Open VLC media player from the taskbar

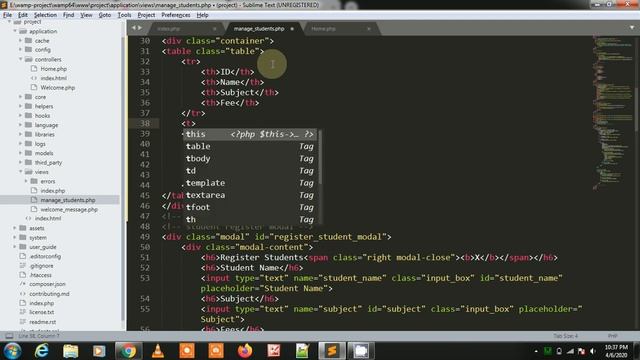(x=158, y=351)
